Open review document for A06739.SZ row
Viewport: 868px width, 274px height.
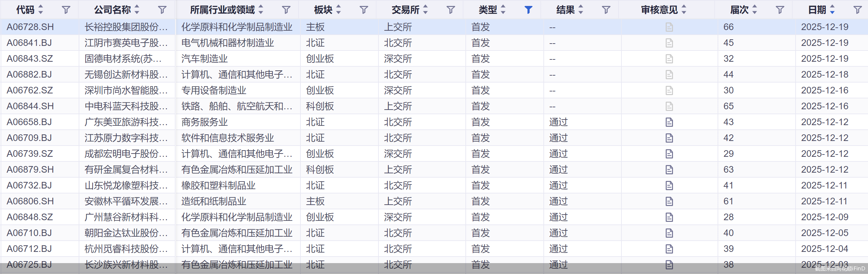[x=669, y=154]
